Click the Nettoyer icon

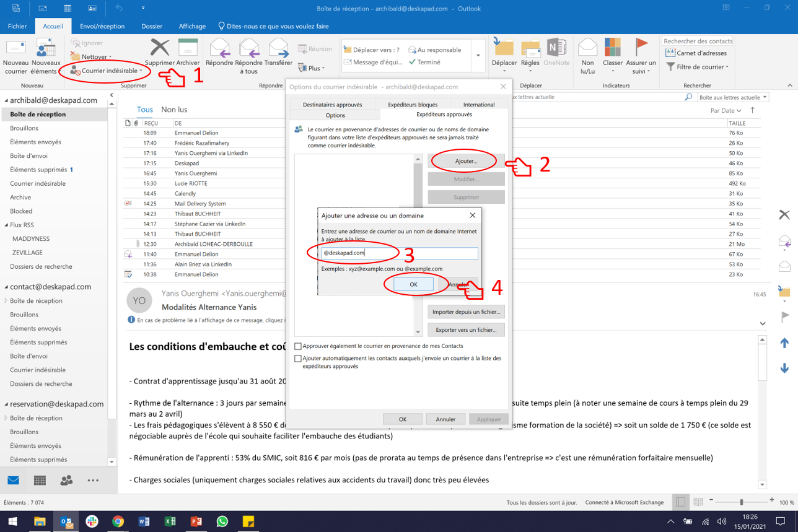[x=76, y=56]
